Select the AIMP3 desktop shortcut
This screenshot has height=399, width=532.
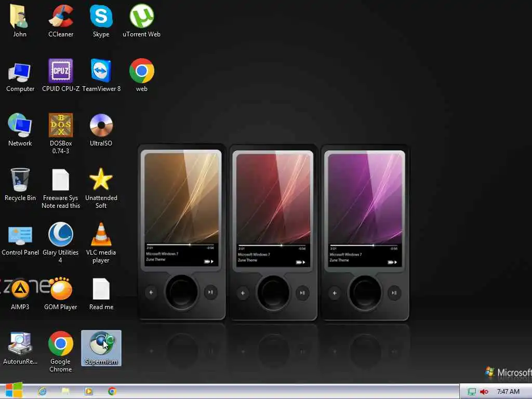point(20,294)
